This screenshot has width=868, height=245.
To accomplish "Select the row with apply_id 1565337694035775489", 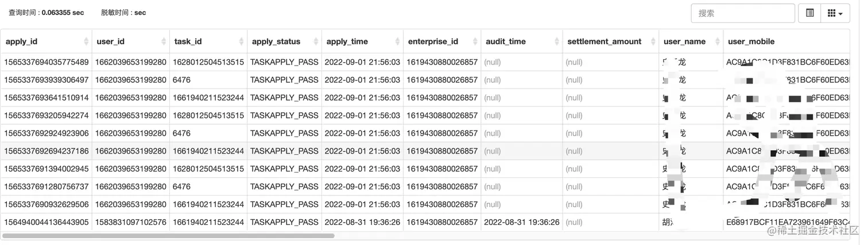I will tap(47, 62).
